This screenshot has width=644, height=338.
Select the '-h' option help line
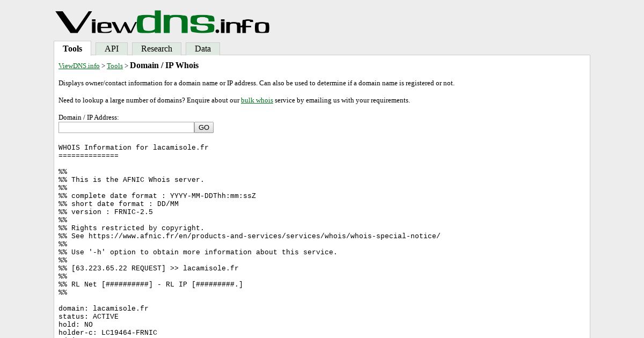tap(198, 252)
